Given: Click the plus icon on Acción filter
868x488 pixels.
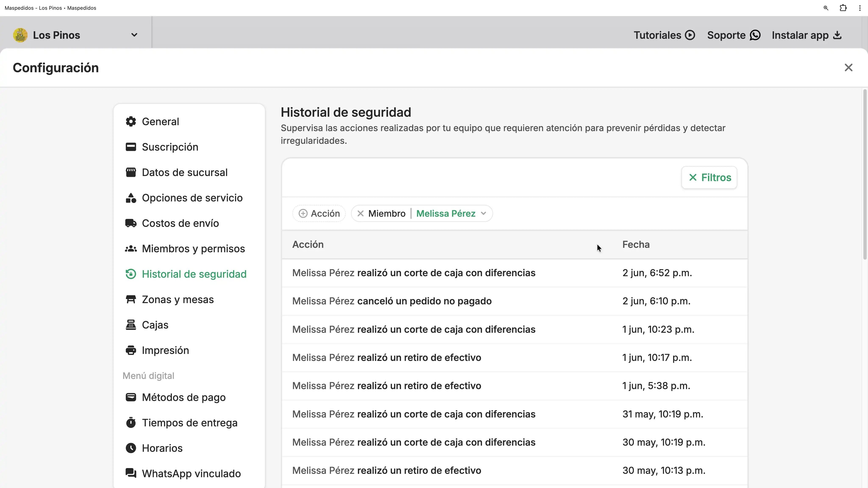Looking at the screenshot, I should click(303, 213).
